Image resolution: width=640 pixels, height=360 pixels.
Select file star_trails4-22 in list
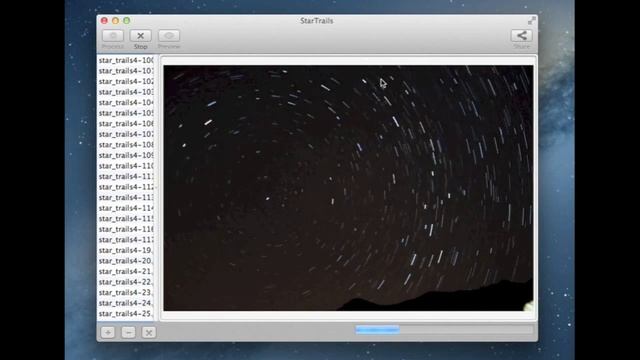(126, 282)
